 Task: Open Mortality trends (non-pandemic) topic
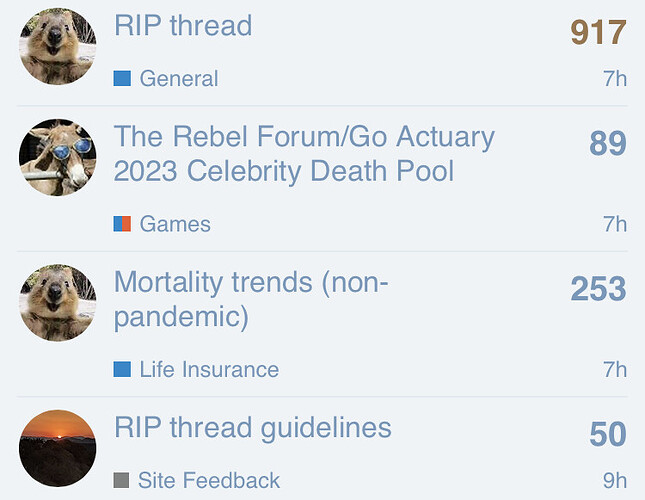(251, 299)
